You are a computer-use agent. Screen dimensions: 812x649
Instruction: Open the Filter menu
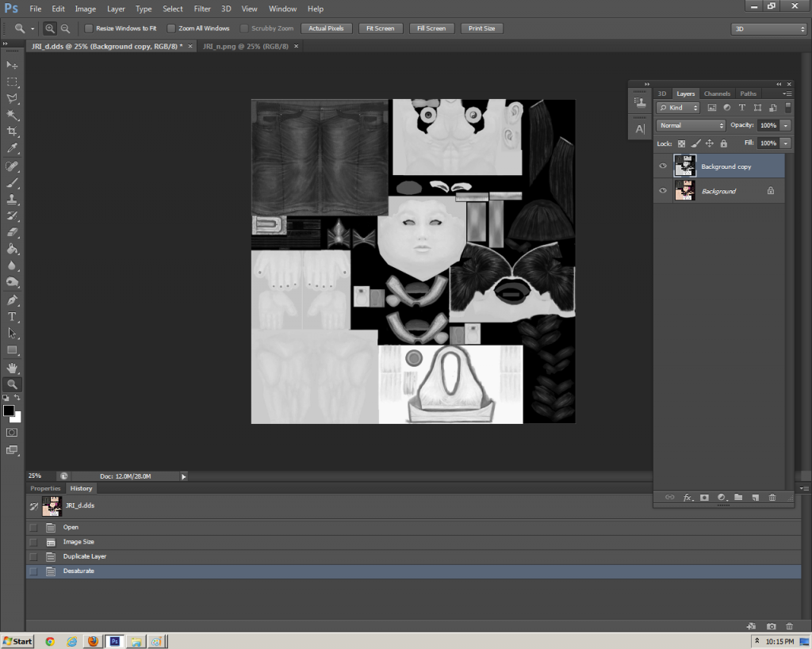tap(202, 9)
